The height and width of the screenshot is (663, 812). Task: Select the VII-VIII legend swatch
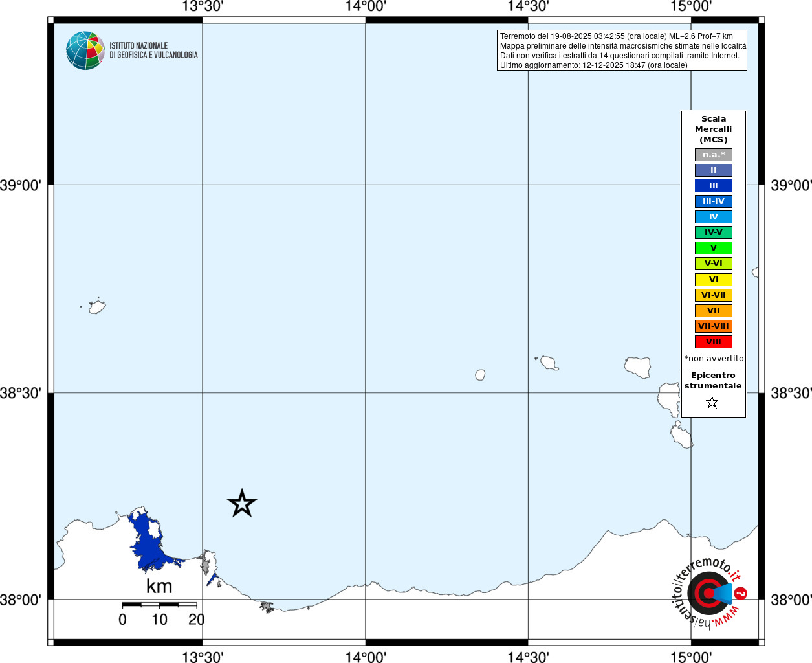pos(714,326)
